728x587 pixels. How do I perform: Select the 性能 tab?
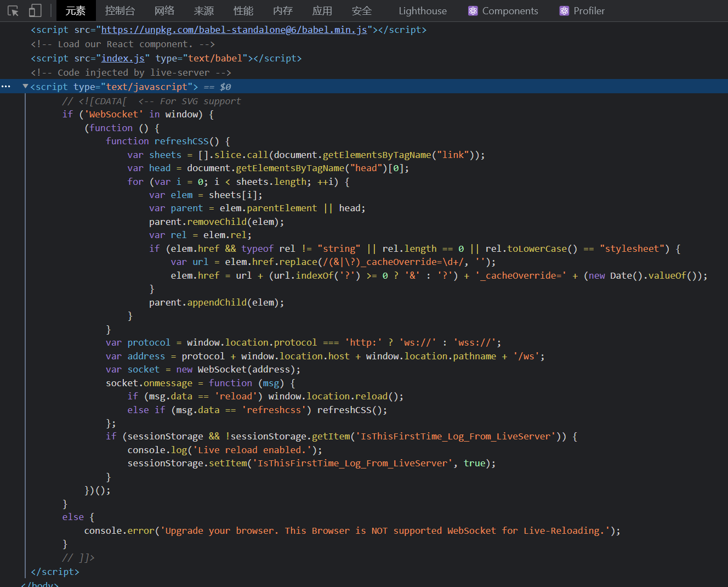(243, 11)
